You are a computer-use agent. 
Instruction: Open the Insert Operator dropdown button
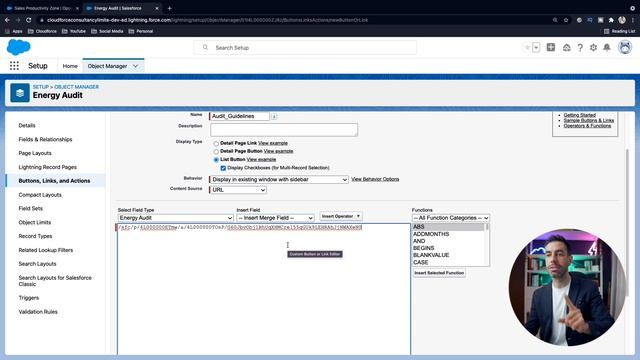click(x=341, y=216)
